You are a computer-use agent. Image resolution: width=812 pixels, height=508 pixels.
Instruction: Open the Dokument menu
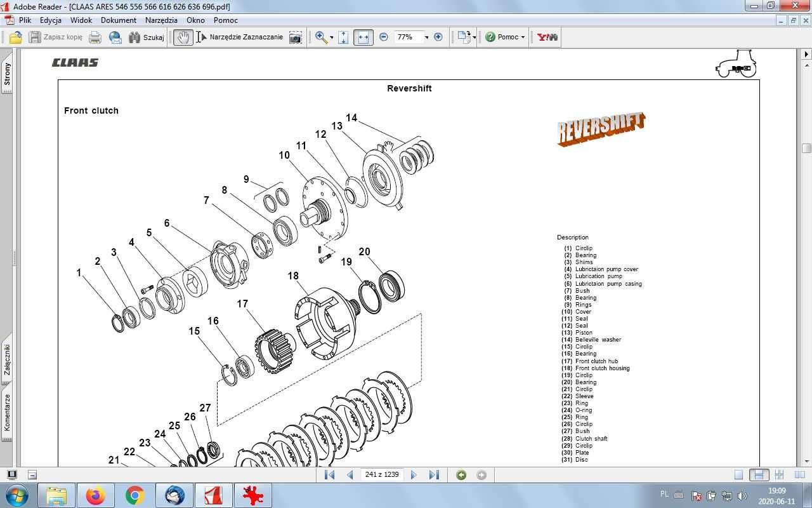[119, 20]
